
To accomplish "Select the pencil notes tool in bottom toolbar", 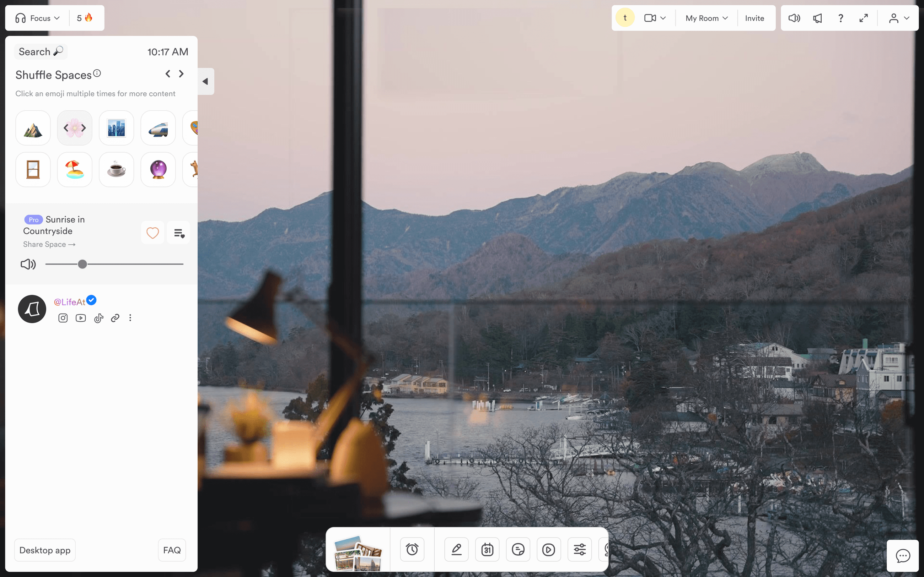I will [x=456, y=550].
